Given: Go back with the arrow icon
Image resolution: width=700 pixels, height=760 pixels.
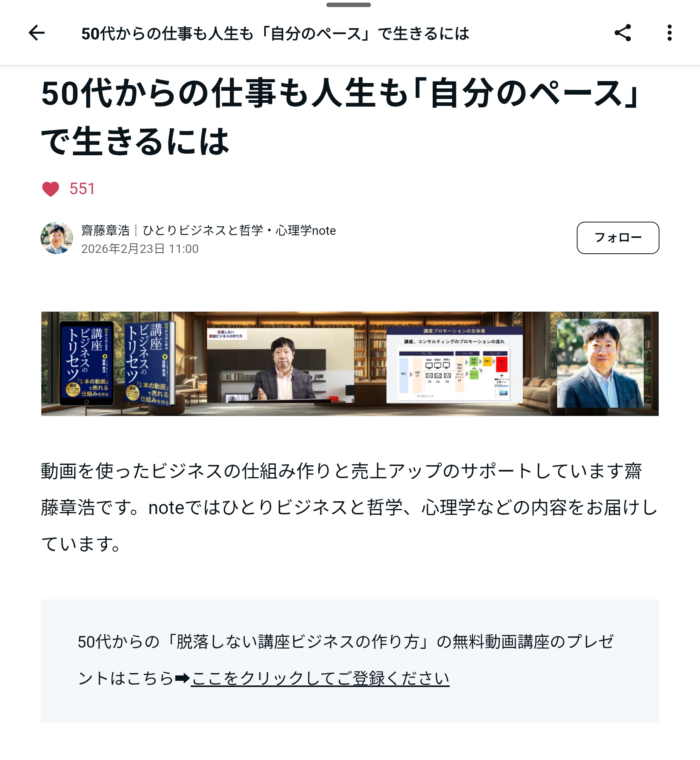Looking at the screenshot, I should point(37,33).
